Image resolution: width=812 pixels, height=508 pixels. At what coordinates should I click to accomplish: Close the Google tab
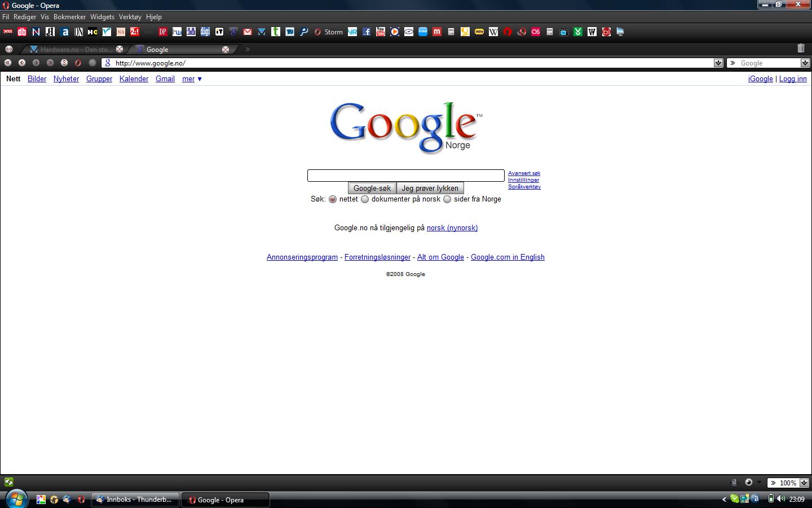tap(226, 50)
